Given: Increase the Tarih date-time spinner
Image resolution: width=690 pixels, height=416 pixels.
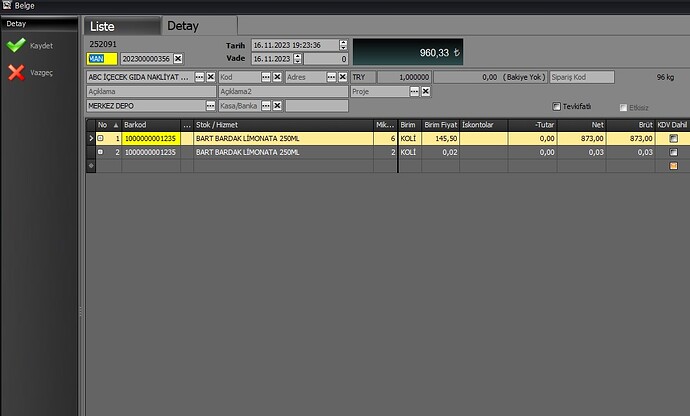Looking at the screenshot, I should pos(343,42).
